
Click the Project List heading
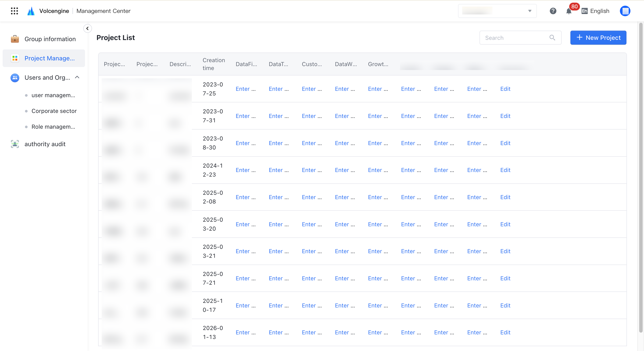[115, 37]
